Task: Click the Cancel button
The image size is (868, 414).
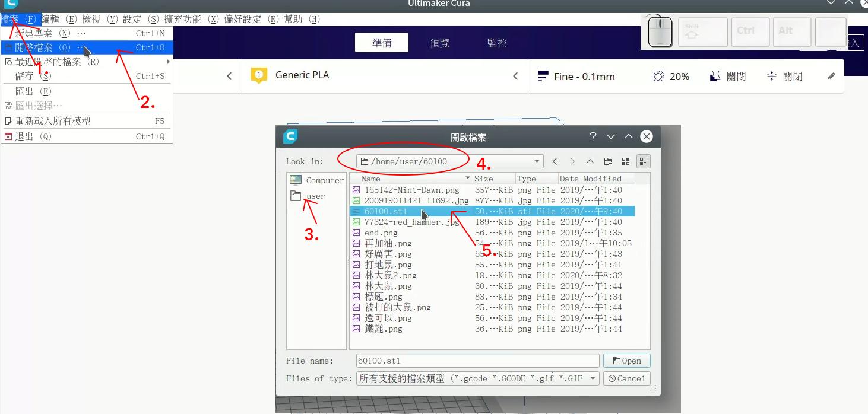Action: 627,378
